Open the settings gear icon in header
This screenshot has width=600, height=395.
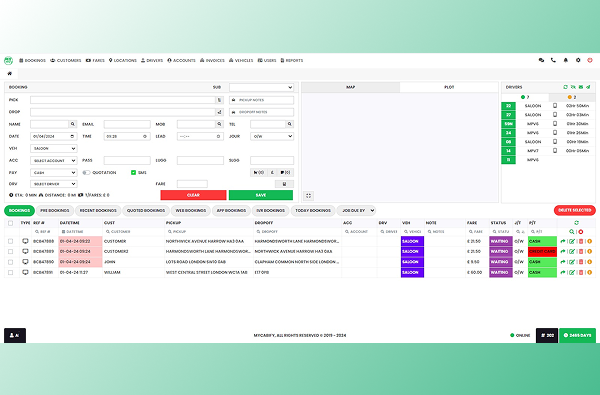click(578, 60)
